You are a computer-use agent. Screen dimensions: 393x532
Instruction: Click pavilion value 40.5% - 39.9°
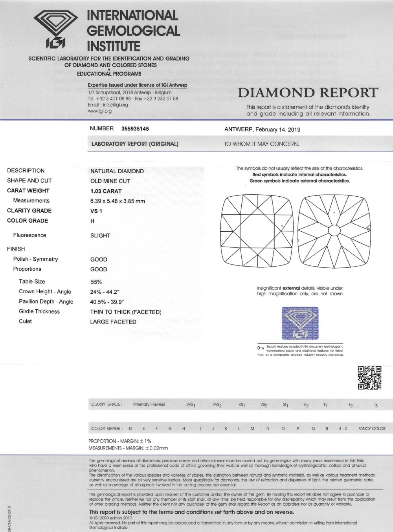107,302
